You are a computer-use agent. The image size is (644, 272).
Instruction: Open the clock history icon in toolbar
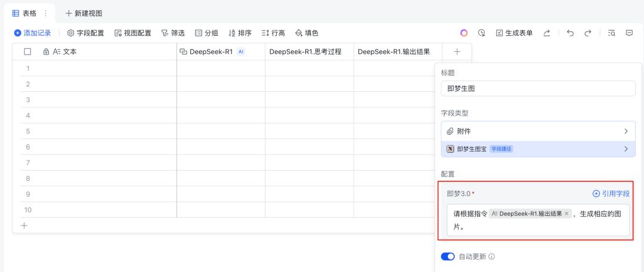coord(482,33)
